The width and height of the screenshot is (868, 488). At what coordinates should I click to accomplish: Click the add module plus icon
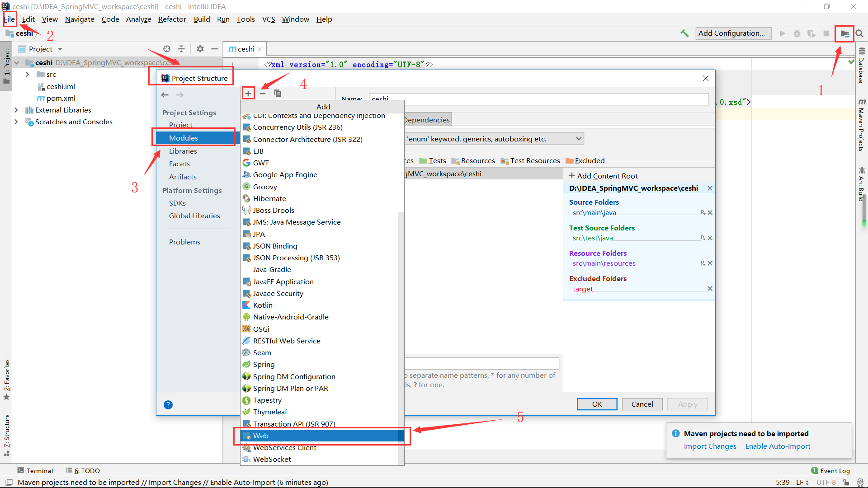coord(248,94)
